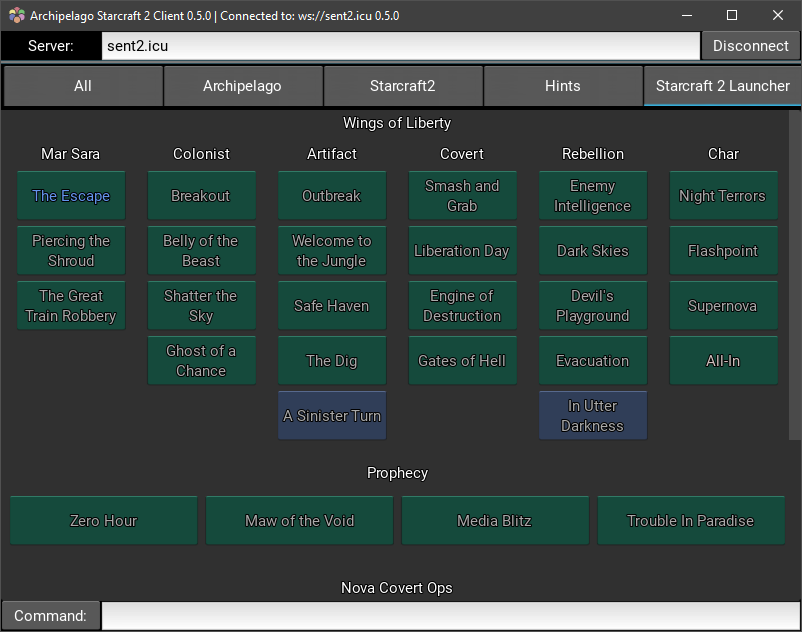
Task: Click the vertical scrollbar of mission list
Action: click(795, 275)
